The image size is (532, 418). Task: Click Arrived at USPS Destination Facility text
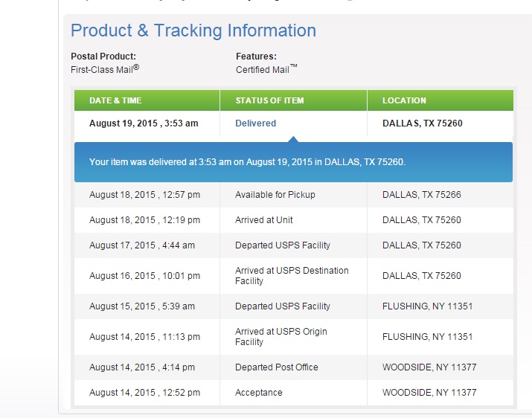292,275
